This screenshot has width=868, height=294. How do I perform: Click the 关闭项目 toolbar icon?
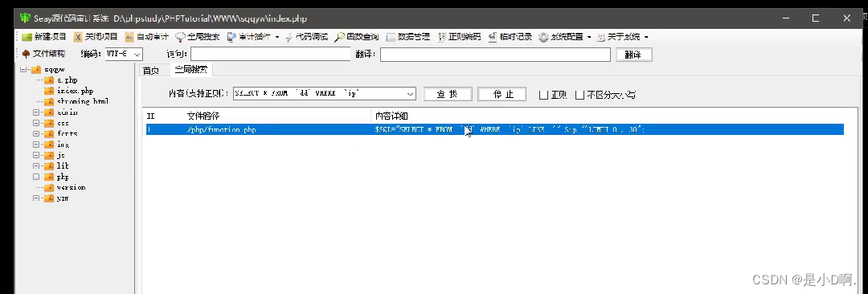point(79,37)
